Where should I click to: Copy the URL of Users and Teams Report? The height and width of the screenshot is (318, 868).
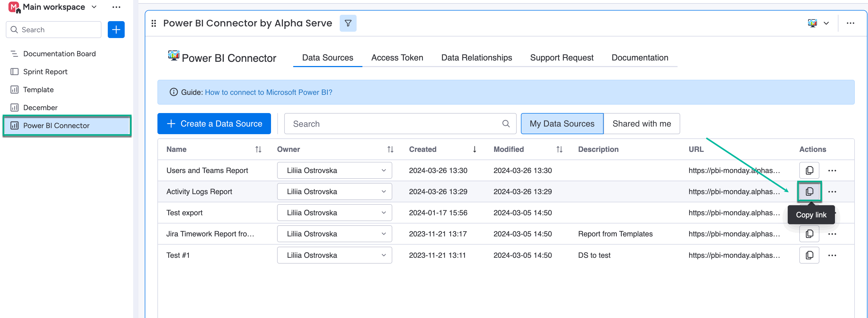[810, 170]
